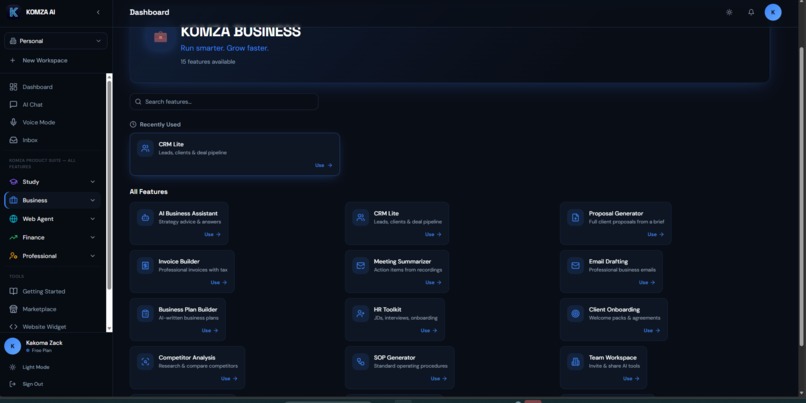
Task: Click Use on Email Drafting card
Action: coord(647,283)
